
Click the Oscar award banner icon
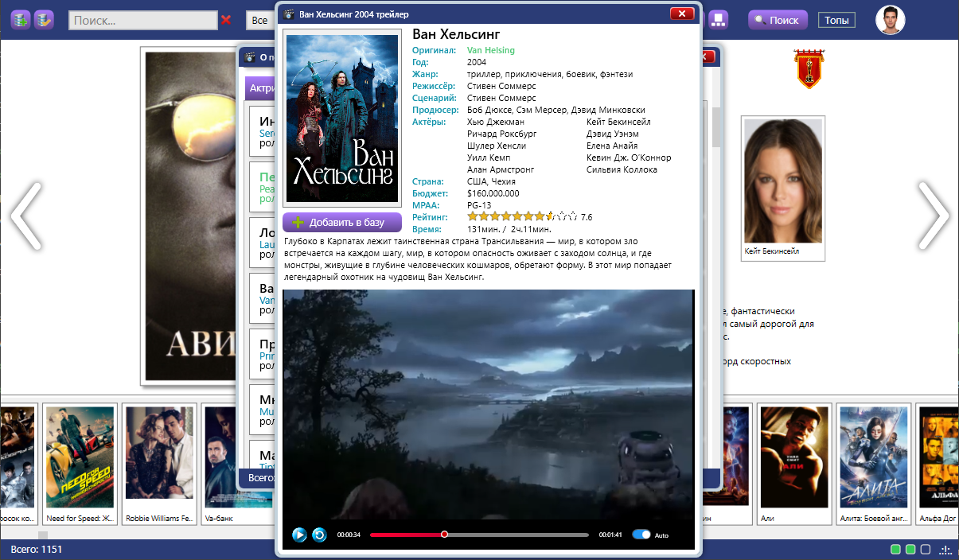[807, 68]
